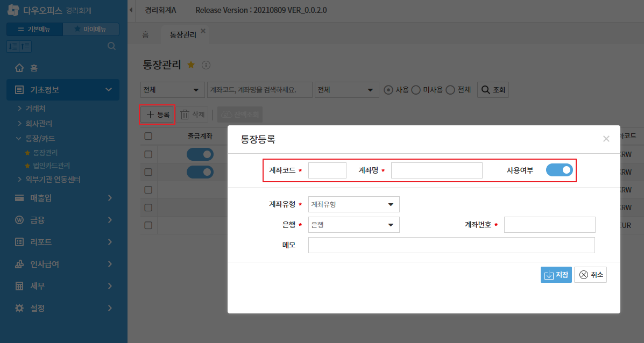Open the 계좌유형 dropdown
This screenshot has height=343, width=644.
[353, 204]
